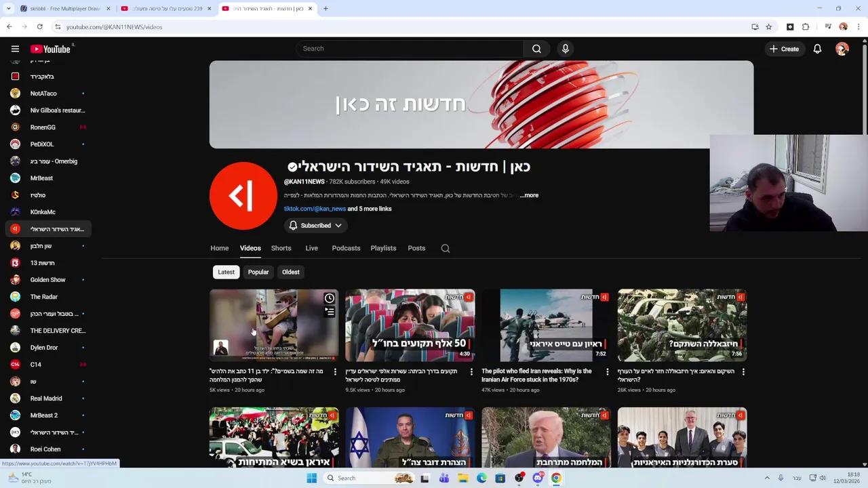Open the Trump video thumbnail
The image size is (868, 488).
tap(546, 437)
